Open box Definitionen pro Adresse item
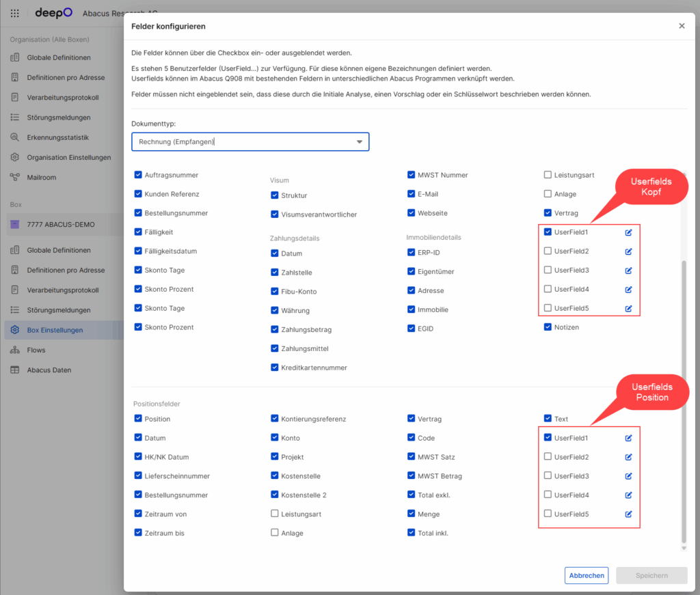The height and width of the screenshot is (595, 700). 66,270
